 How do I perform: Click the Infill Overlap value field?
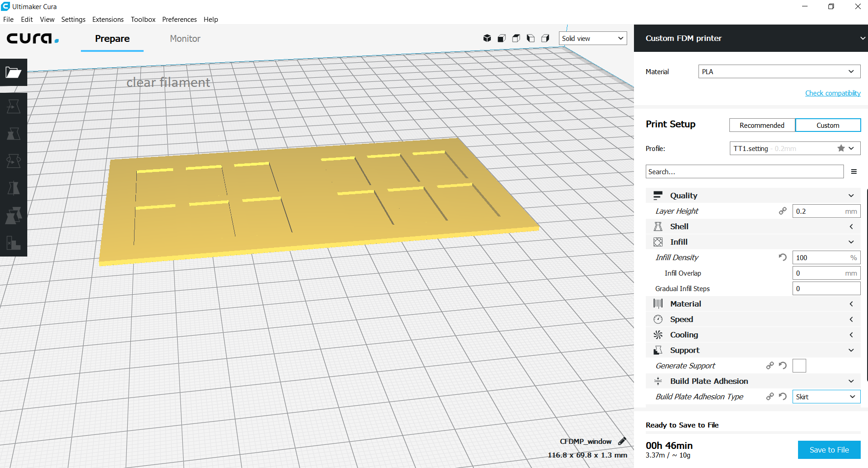pos(827,273)
